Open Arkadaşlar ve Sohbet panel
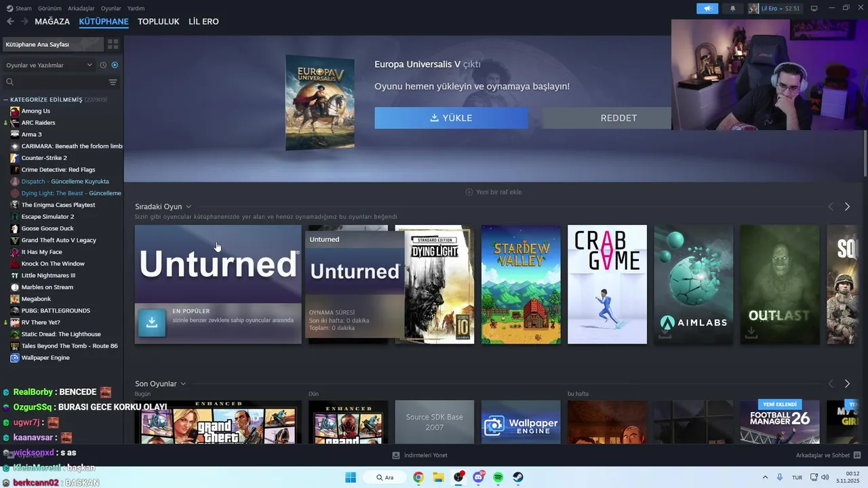Screen dimensions: 868x488 828,455
